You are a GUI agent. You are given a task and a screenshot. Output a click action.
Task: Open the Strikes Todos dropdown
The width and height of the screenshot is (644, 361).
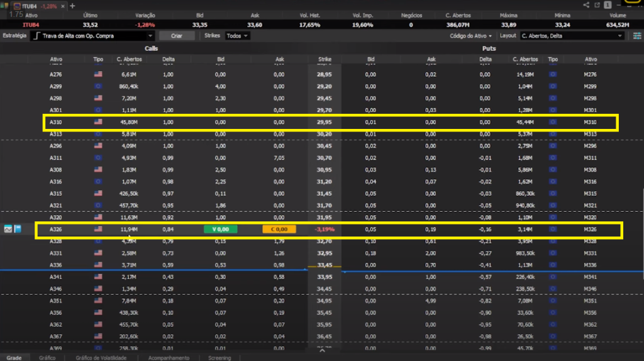click(237, 36)
